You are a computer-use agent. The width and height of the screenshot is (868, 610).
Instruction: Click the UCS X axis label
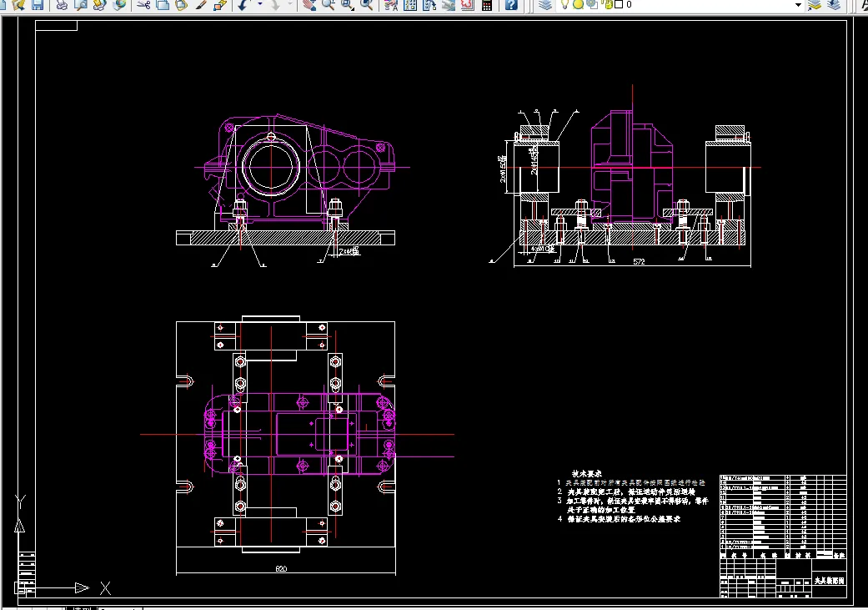click(x=105, y=588)
